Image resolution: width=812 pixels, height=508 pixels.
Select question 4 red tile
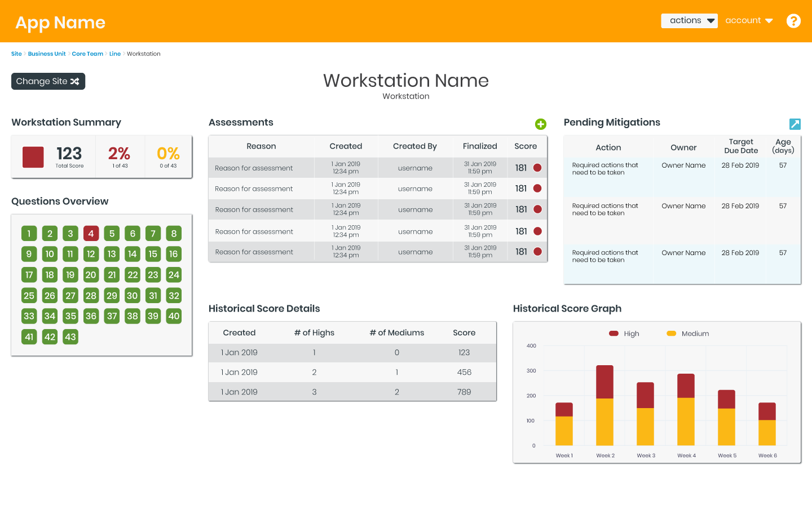91,234
